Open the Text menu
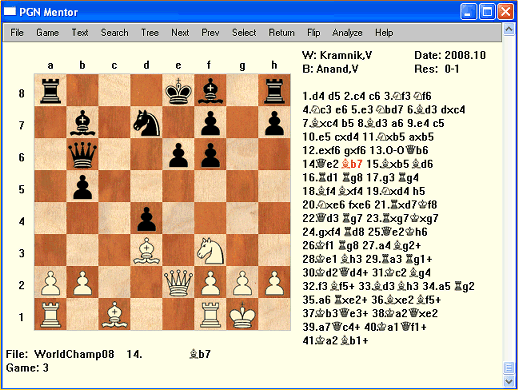Image resolution: width=518 pixels, height=390 pixels. (x=80, y=33)
